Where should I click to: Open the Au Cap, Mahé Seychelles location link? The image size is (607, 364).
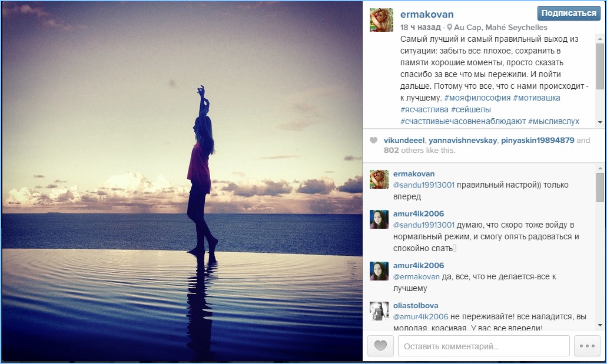pyautogui.click(x=500, y=28)
